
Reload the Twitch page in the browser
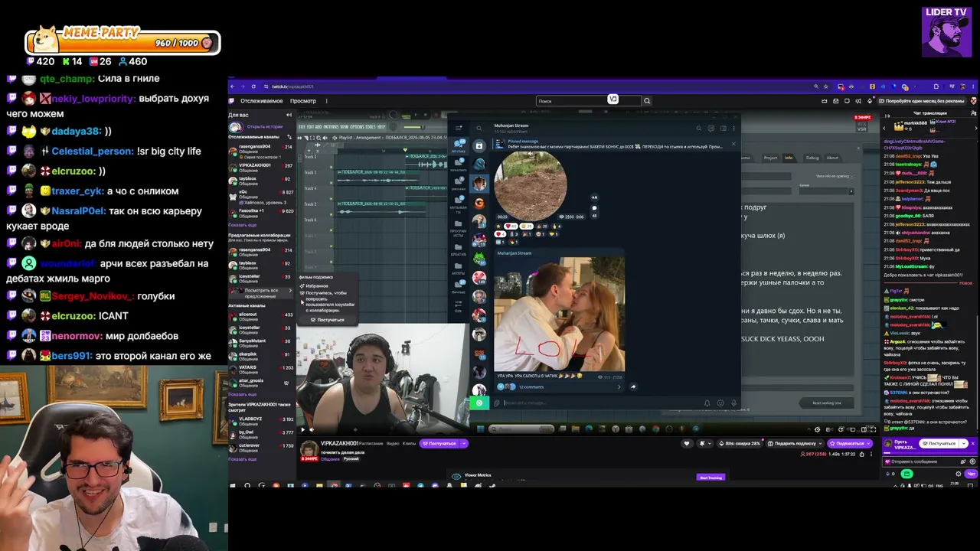253,86
